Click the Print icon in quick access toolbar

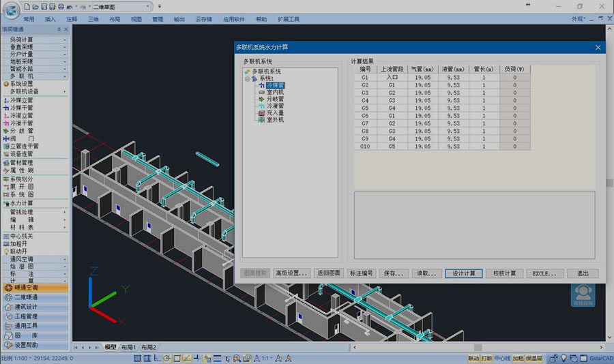point(61,6)
